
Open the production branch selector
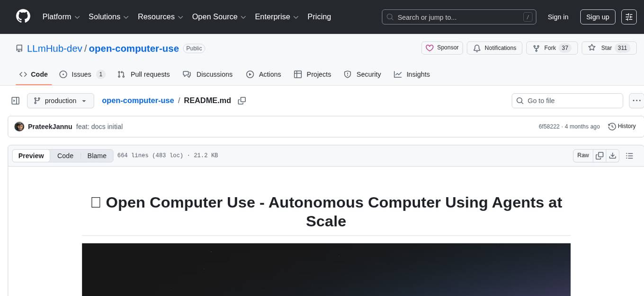click(x=60, y=100)
